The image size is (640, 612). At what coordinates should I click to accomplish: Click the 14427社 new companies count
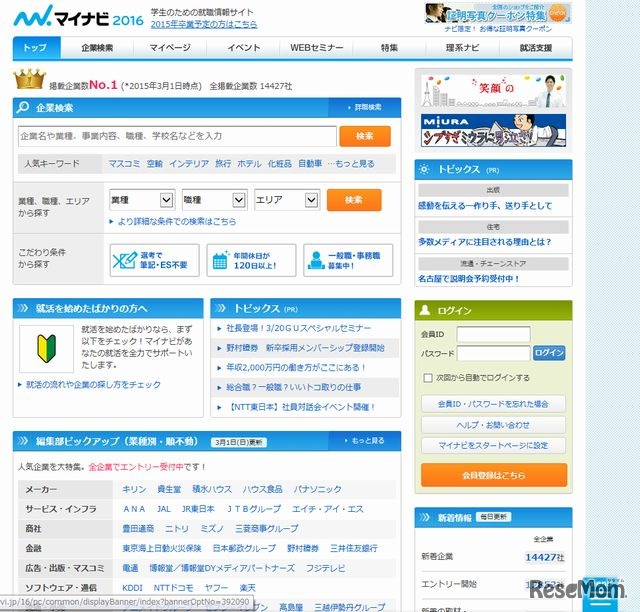tap(544, 557)
